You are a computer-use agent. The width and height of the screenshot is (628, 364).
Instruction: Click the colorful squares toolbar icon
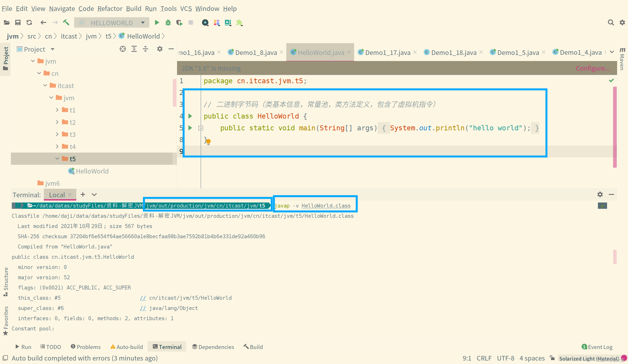217,23
